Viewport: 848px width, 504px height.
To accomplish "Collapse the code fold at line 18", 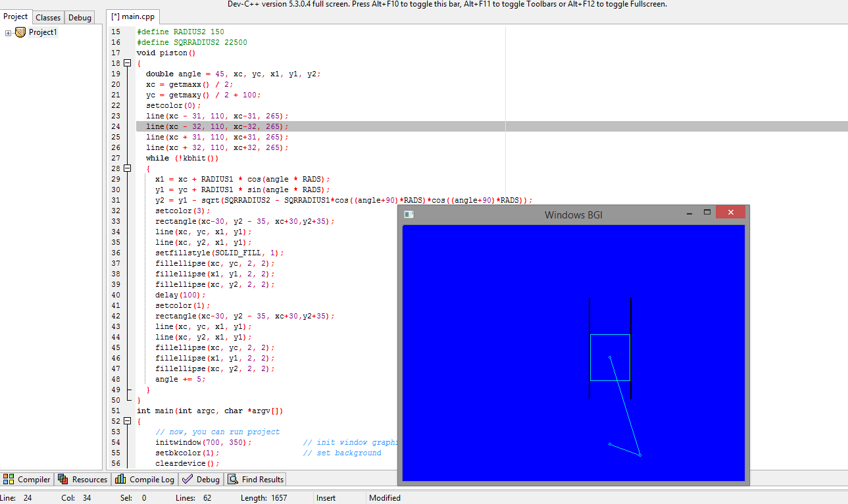I will (x=128, y=63).
